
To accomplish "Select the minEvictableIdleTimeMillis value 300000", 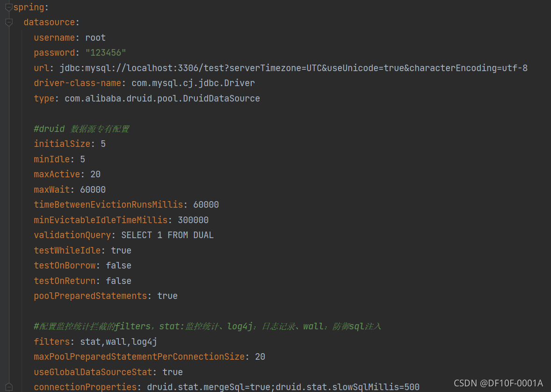I will 193,219.
